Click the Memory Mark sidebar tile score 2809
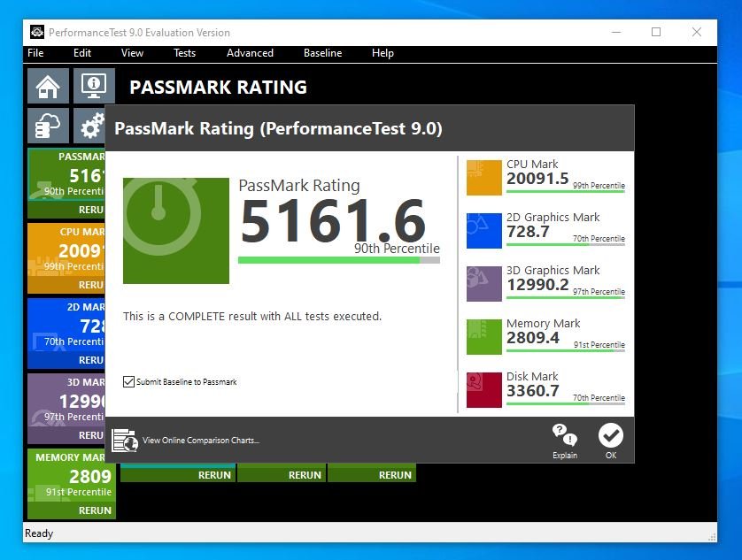The height and width of the screenshot is (560, 742). tap(90, 476)
